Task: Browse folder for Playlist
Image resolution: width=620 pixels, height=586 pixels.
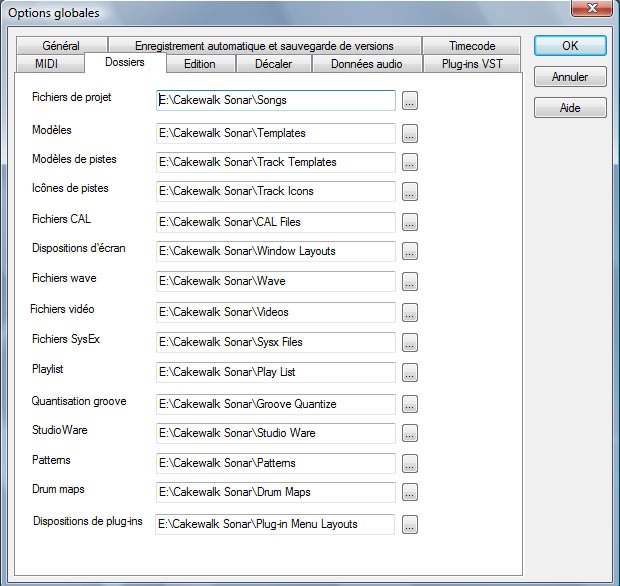Action: [410, 372]
